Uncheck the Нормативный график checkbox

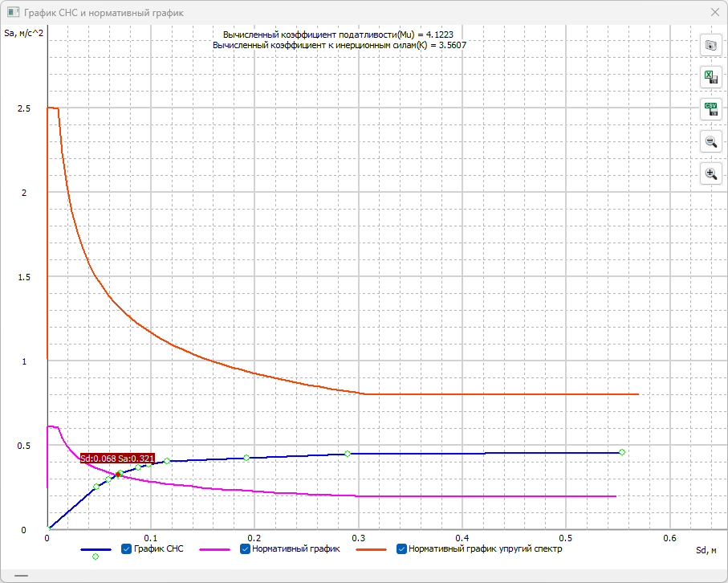[x=245, y=549]
